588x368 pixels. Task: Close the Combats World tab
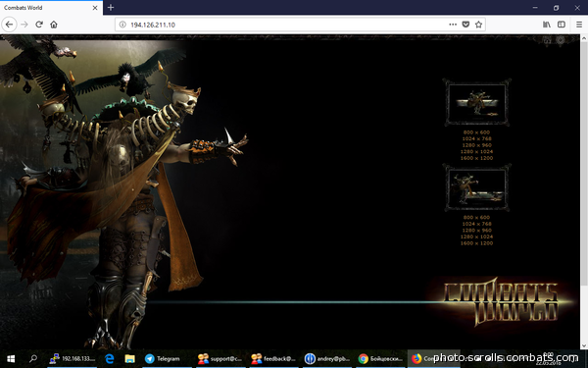point(95,8)
